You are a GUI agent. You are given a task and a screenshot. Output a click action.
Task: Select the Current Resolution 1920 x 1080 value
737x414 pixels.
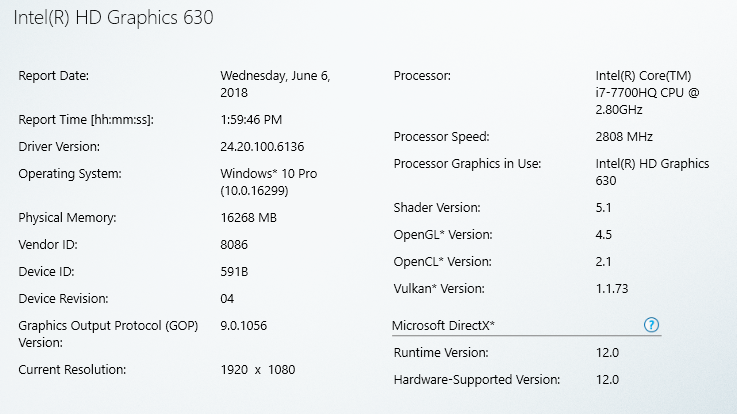pos(258,370)
